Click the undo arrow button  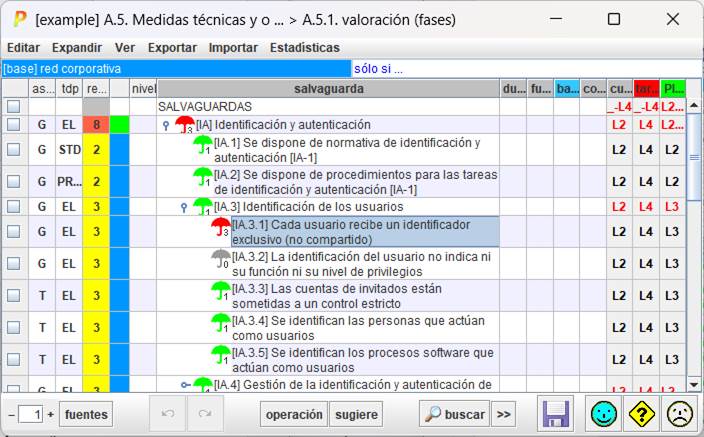click(x=167, y=414)
